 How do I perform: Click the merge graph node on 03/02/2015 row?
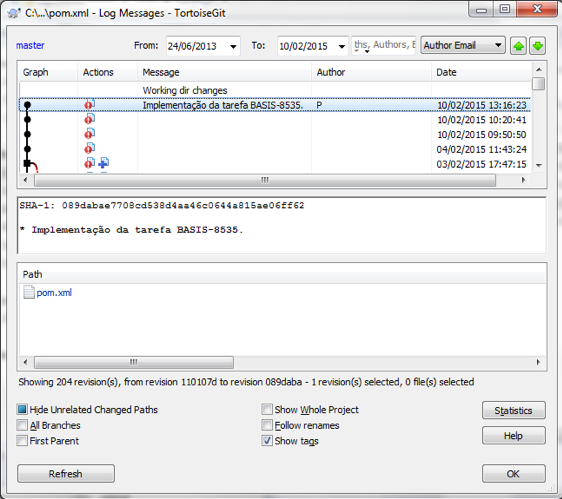[x=27, y=163]
